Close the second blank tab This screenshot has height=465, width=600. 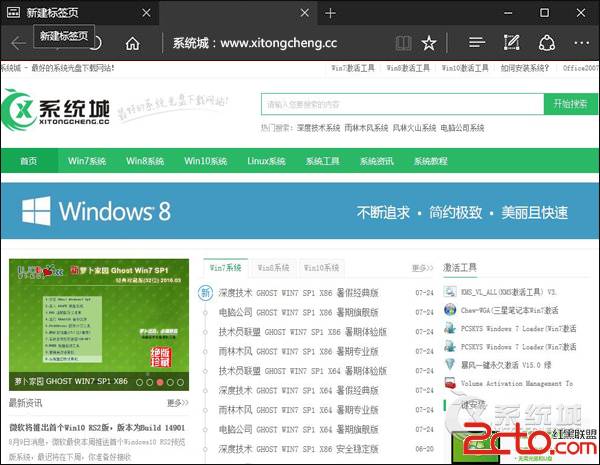coord(305,13)
